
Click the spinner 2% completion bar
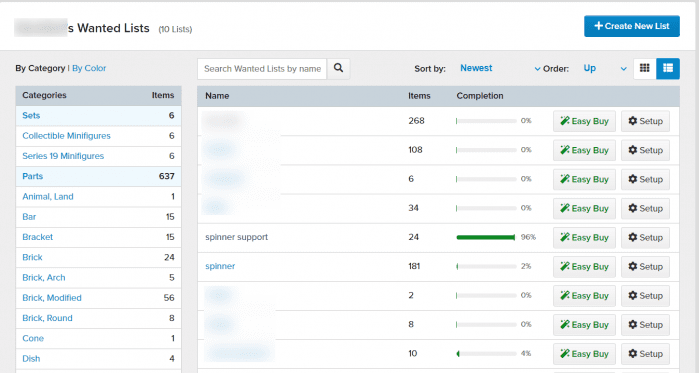click(486, 266)
